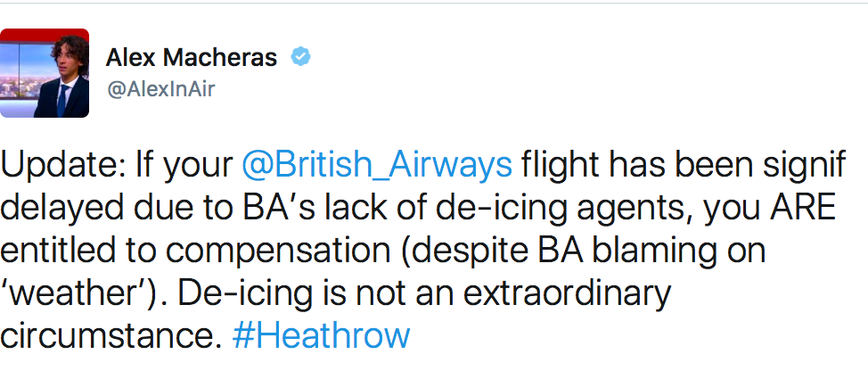This screenshot has width=868, height=371.
Task: Open the Alex Macheras display name
Action: [192, 57]
